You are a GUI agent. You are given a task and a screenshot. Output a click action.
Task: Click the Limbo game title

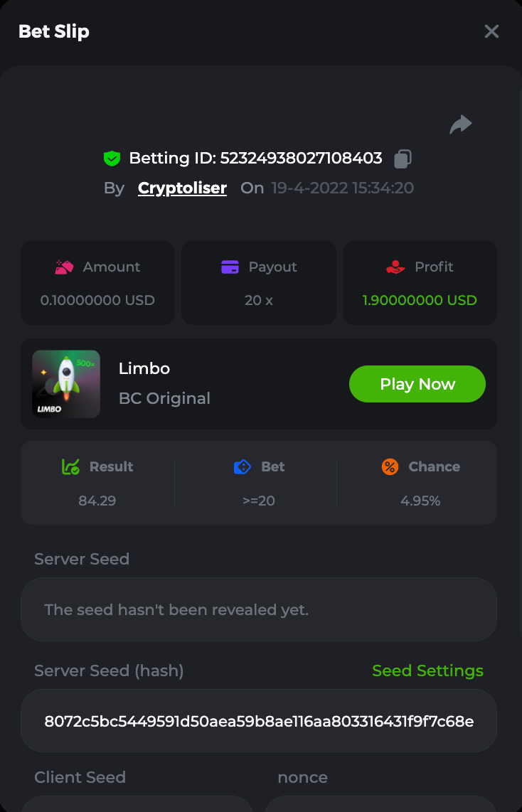[144, 368]
